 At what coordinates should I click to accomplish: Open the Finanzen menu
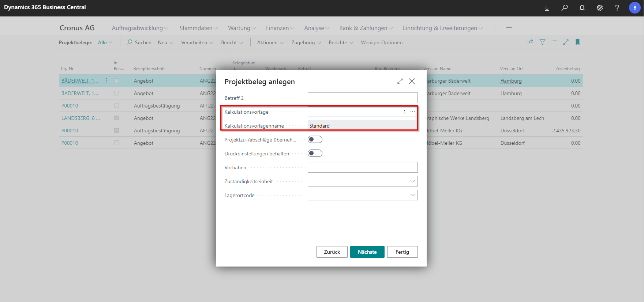point(280,28)
